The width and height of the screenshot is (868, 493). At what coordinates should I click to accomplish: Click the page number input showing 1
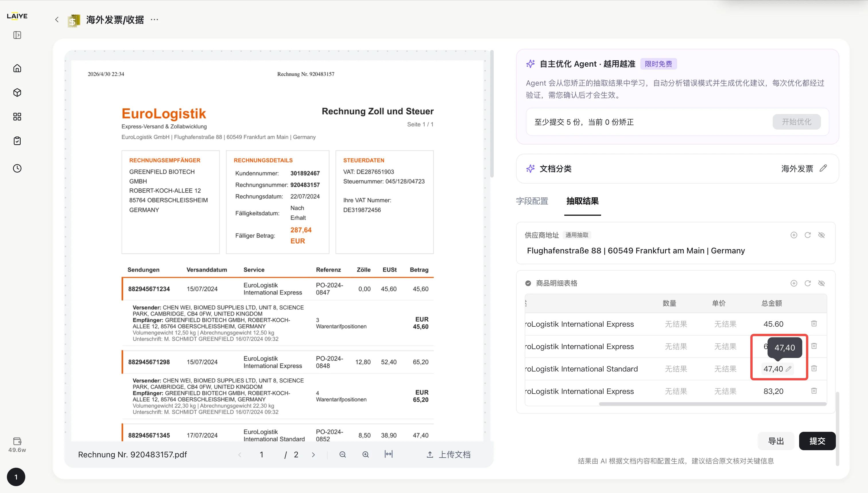tap(261, 455)
